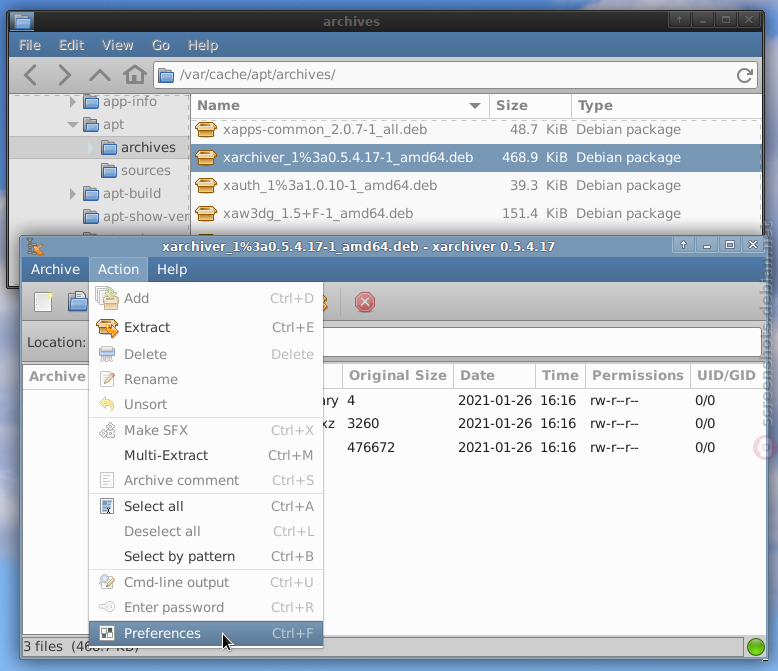Image resolution: width=778 pixels, height=671 pixels.
Task: Click the package icon of xauth deb
Action: click(x=206, y=186)
